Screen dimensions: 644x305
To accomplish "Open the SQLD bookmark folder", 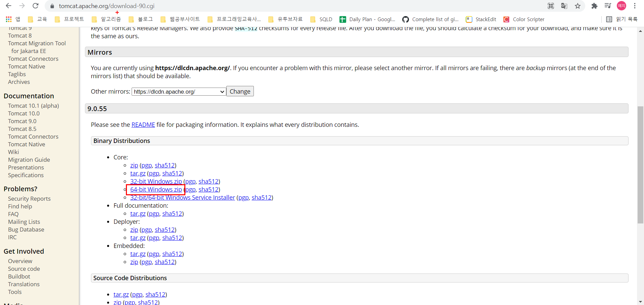I will pyautogui.click(x=321, y=19).
